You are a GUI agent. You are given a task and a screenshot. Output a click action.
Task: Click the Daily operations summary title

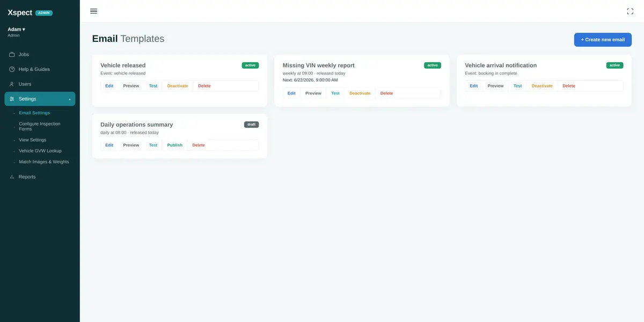(x=137, y=125)
